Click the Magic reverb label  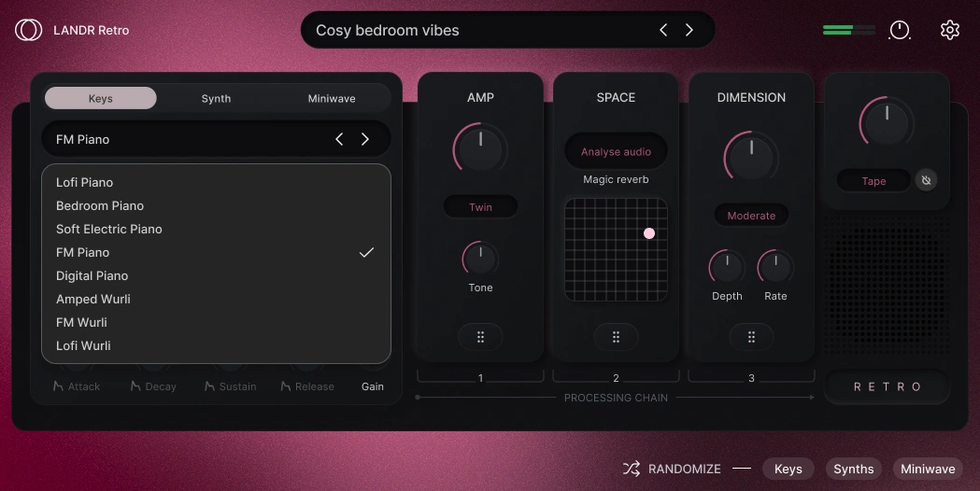(616, 179)
